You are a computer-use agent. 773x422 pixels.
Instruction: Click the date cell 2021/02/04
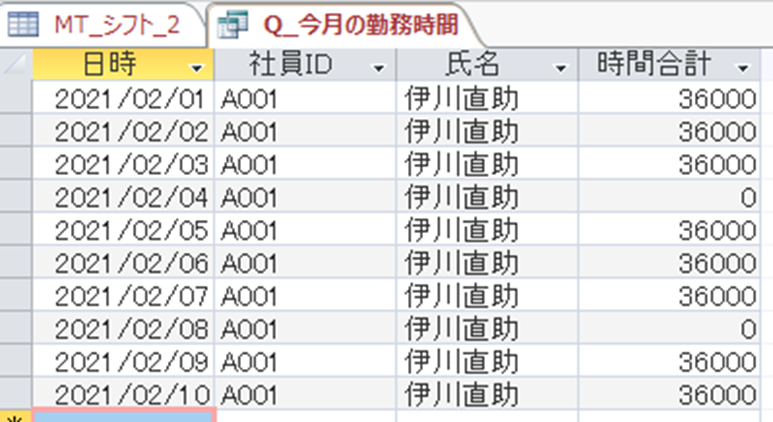[129, 197]
